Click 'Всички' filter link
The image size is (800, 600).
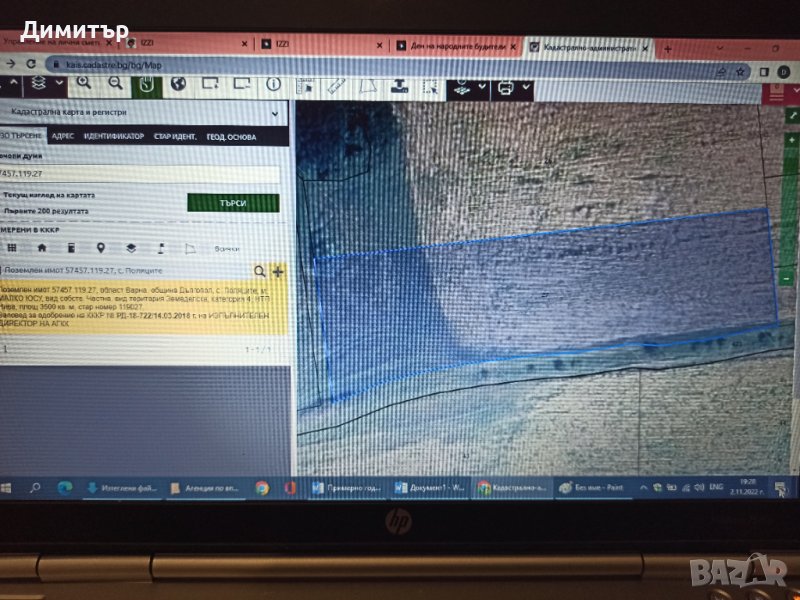coord(226,248)
